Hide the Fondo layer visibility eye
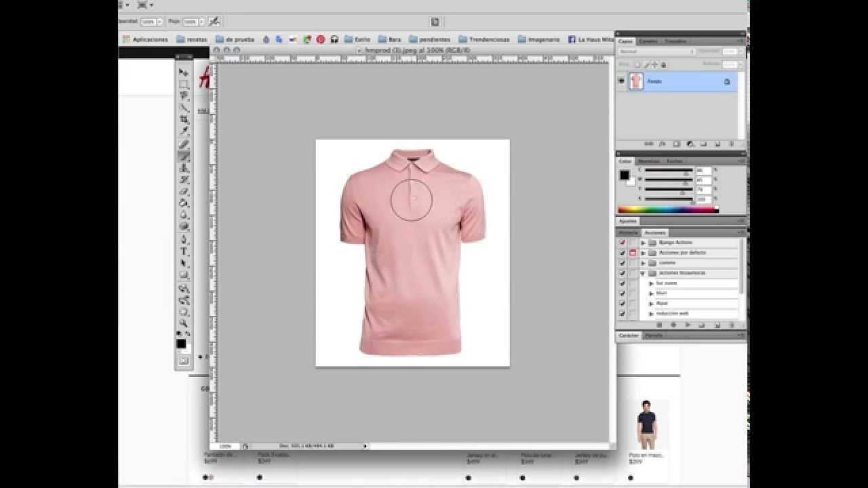 tap(620, 81)
